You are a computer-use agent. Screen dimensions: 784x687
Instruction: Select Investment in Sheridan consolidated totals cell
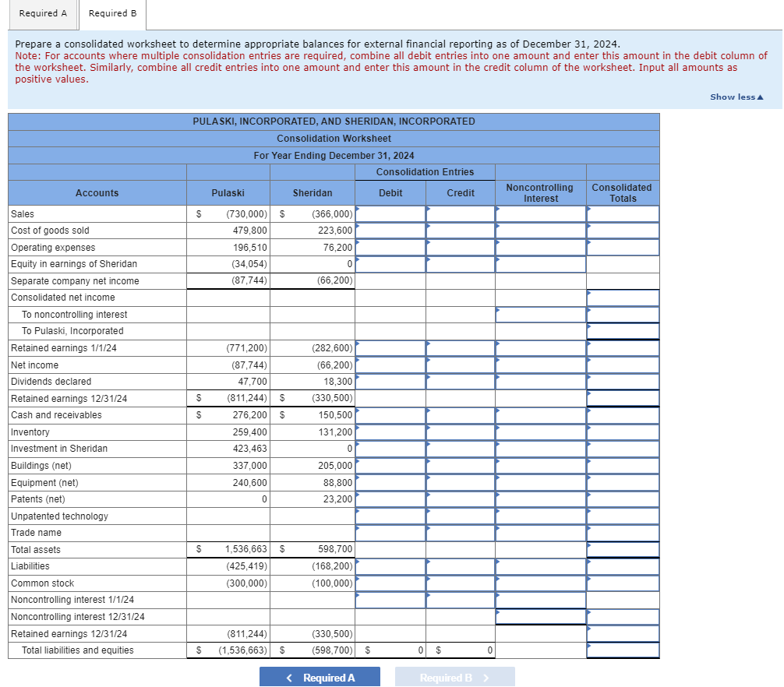click(623, 449)
